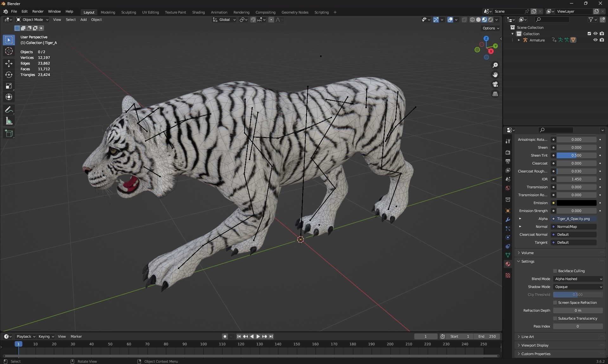This screenshot has width=608, height=364.
Task: Open the Blend Mode Alpha Hashed dropdown
Action: pyautogui.click(x=578, y=279)
